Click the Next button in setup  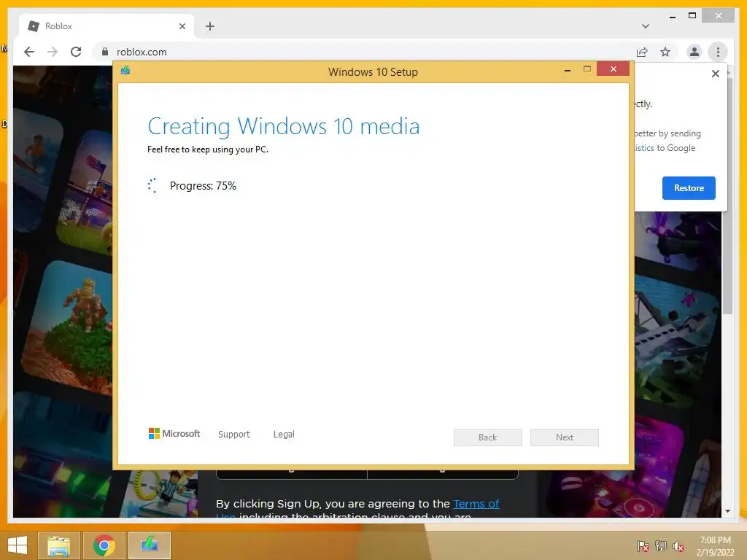coord(565,437)
